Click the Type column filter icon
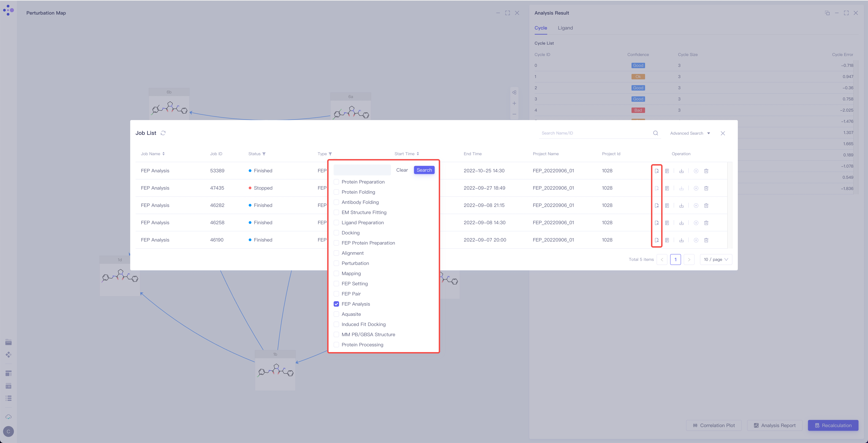The image size is (868, 443). (x=330, y=154)
